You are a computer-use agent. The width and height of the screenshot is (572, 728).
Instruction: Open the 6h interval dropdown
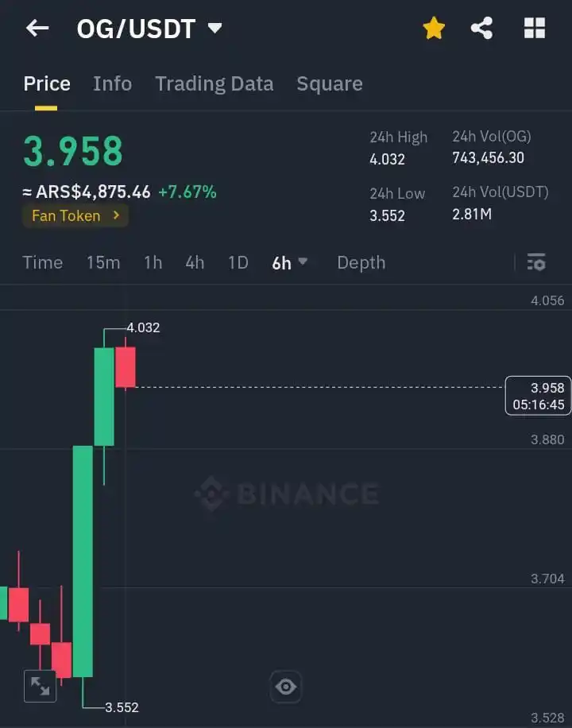[289, 263]
